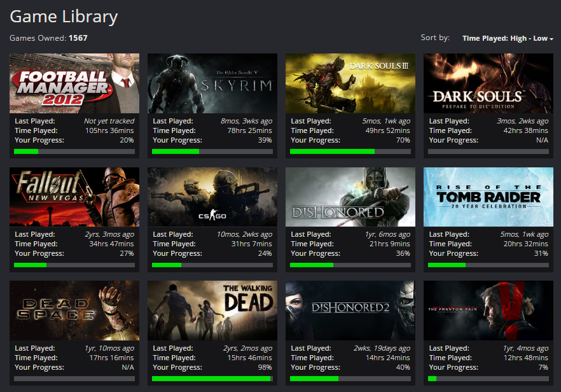Open the CS:GO game thumbnail
The height and width of the screenshot is (392, 561).
pos(212,197)
